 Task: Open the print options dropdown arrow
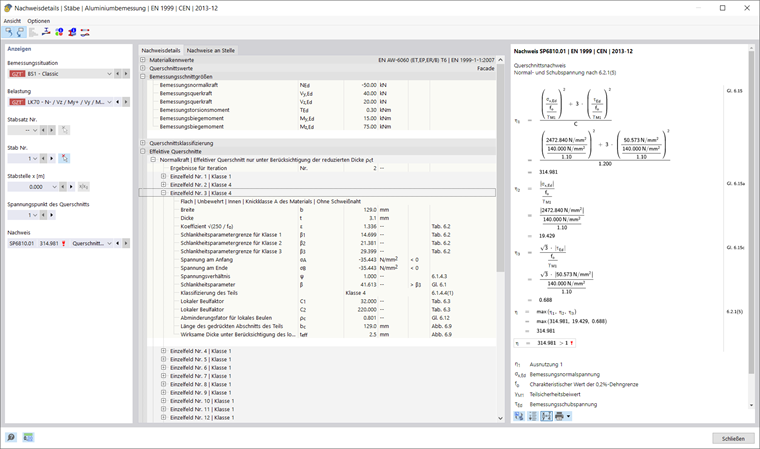[568, 416]
